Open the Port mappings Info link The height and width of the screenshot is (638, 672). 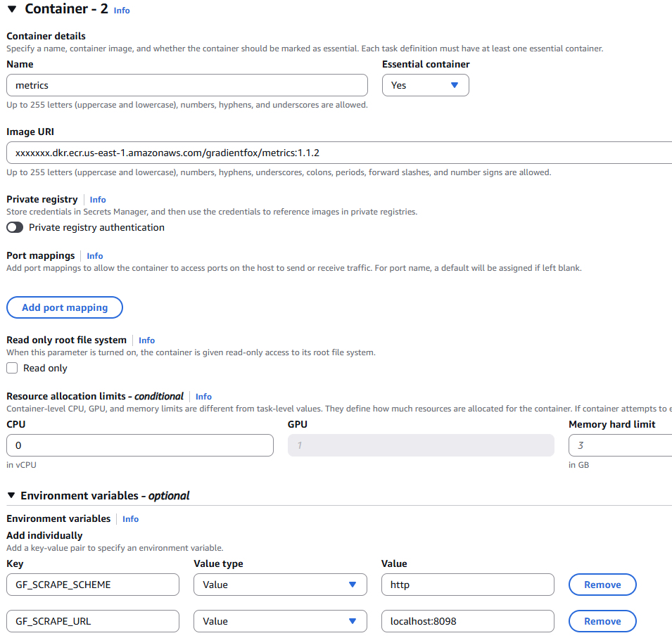coord(95,256)
